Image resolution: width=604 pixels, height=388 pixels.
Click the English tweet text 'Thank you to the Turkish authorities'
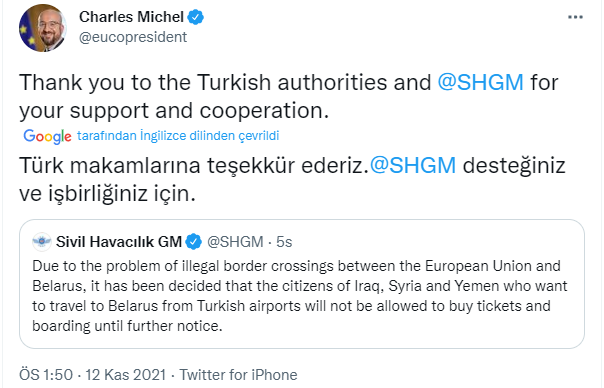[x=225, y=82]
